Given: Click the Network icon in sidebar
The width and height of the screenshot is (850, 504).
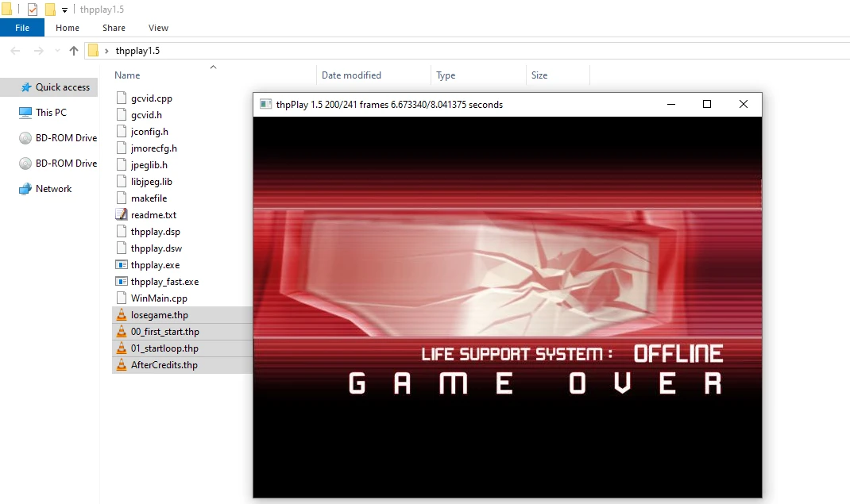Looking at the screenshot, I should (25, 189).
